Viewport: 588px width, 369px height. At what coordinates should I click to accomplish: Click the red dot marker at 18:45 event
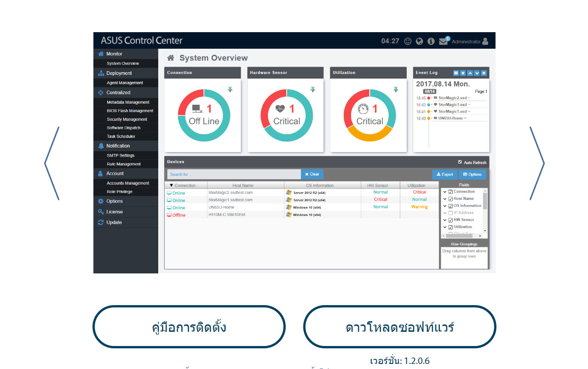click(428, 98)
